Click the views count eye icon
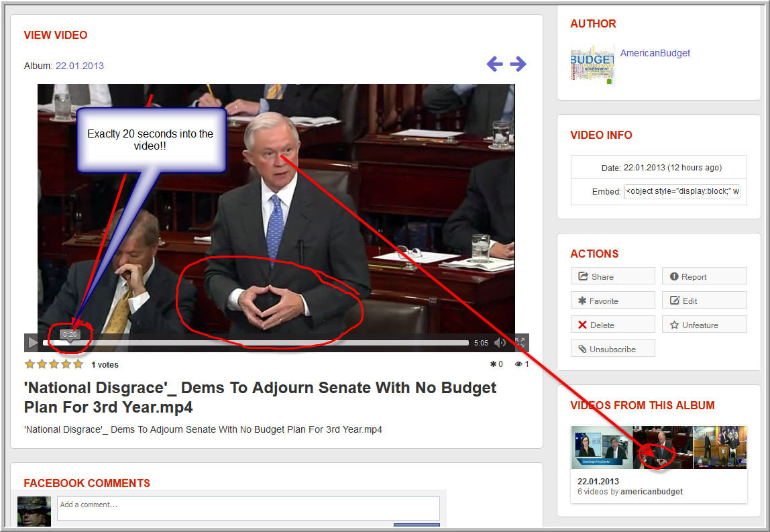The height and width of the screenshot is (532, 770). pos(518,364)
